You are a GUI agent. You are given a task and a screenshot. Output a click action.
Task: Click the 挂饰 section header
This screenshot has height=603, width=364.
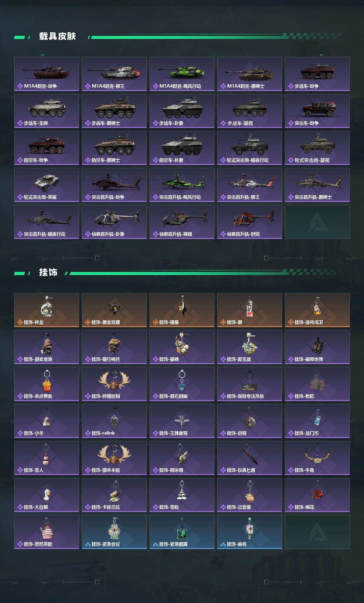click(48, 272)
